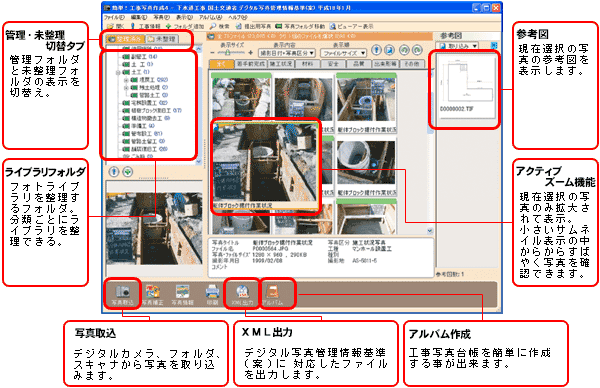Screen dimensions: 600x388
Task: Click the file name F0000564.JPG text
Action: click(x=270, y=248)
